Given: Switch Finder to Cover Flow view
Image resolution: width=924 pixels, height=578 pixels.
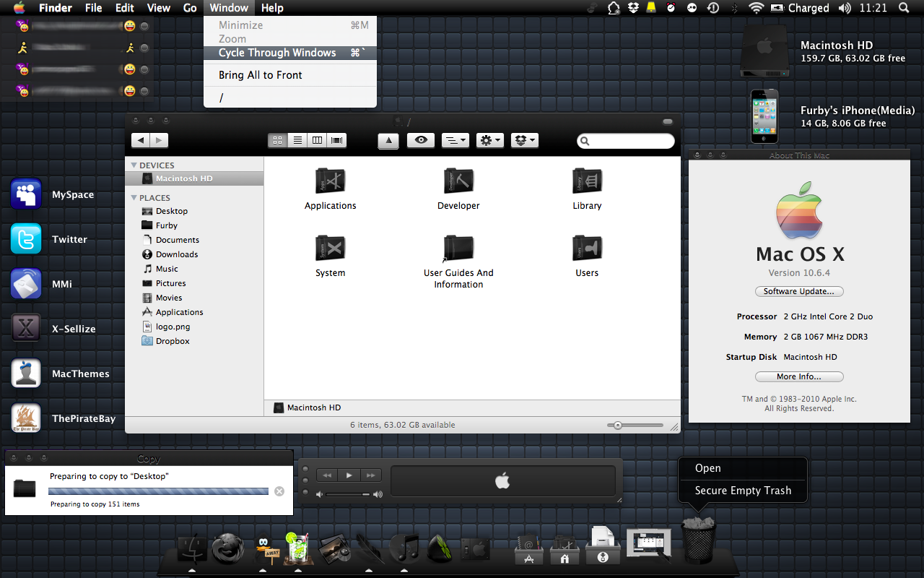Looking at the screenshot, I should coord(336,140).
